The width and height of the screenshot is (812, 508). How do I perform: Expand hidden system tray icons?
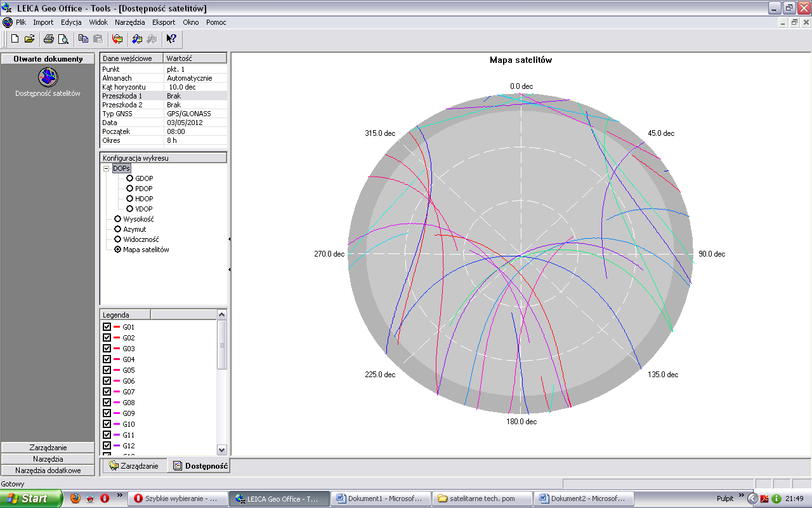[x=752, y=498]
